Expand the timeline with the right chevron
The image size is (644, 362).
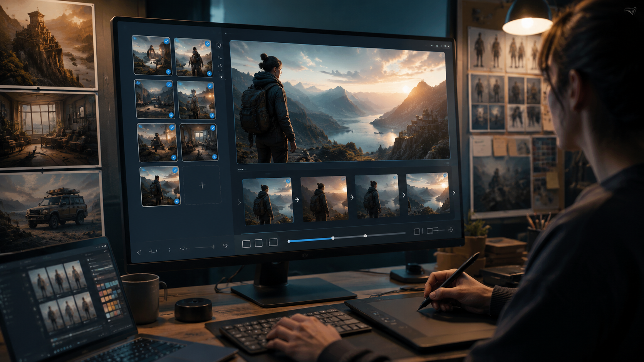[x=454, y=193]
